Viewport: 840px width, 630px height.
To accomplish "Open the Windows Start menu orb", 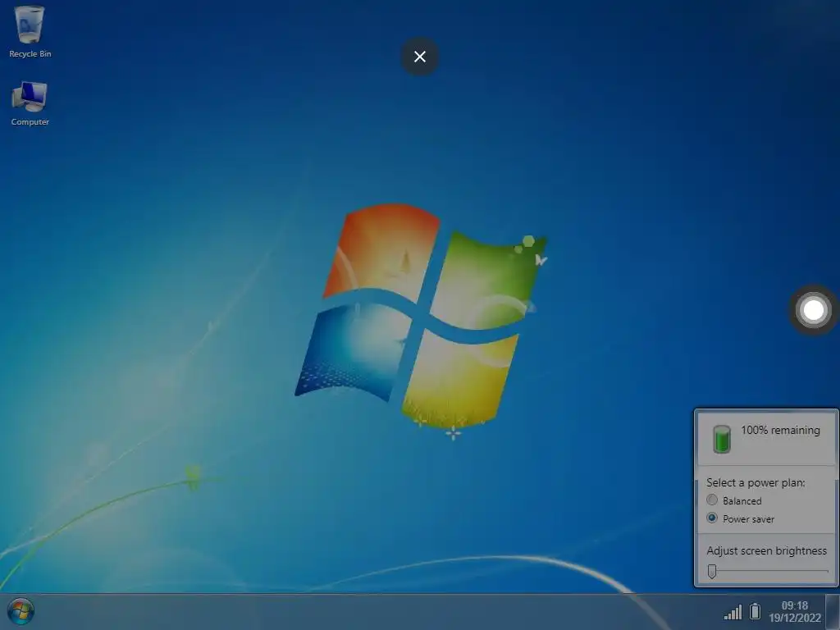I will pyautogui.click(x=21, y=611).
